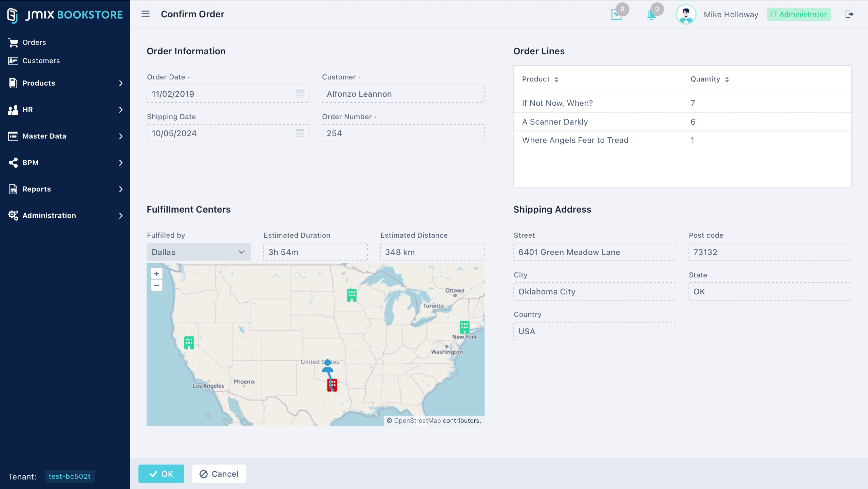Toggle the hamburger sidebar menu icon
Screen dimensions: 868x489
(x=146, y=14)
